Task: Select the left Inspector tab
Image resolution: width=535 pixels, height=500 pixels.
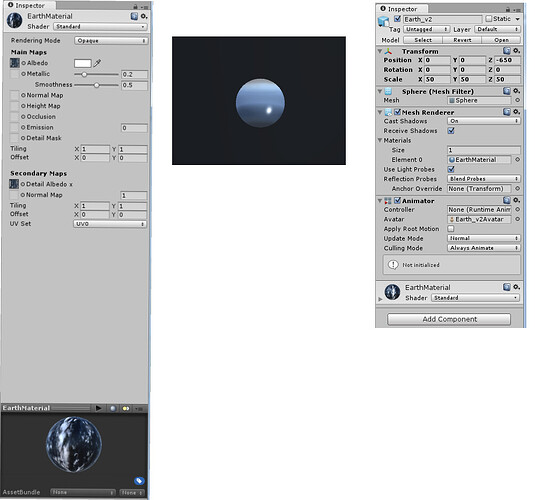Action: [x=27, y=5]
